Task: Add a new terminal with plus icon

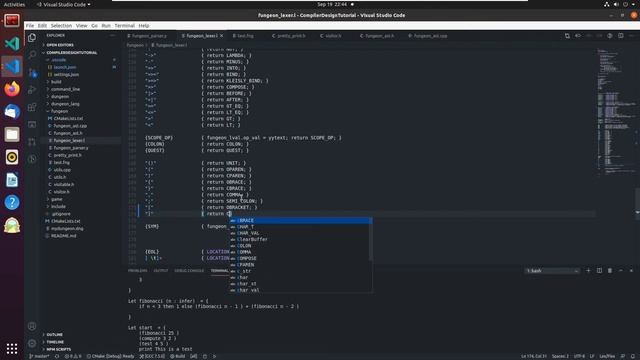Action: 588,271
